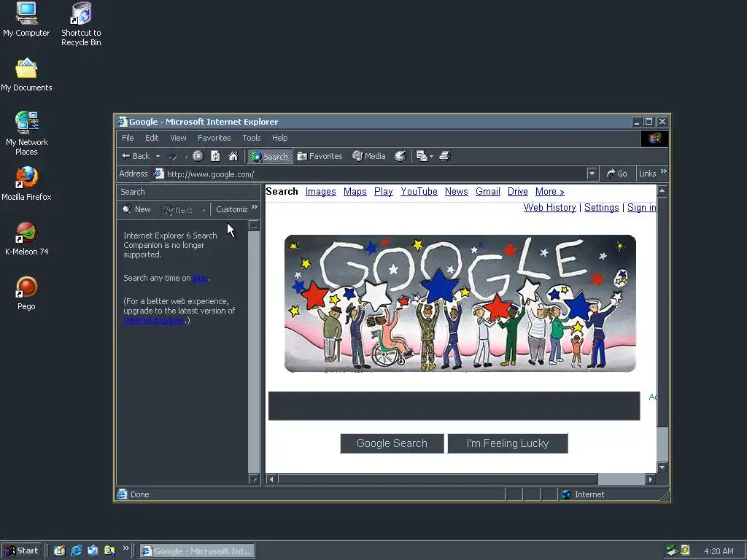Click the page vertical scrollbar down arrow
This screenshot has height=560, width=747.
pos(662,467)
